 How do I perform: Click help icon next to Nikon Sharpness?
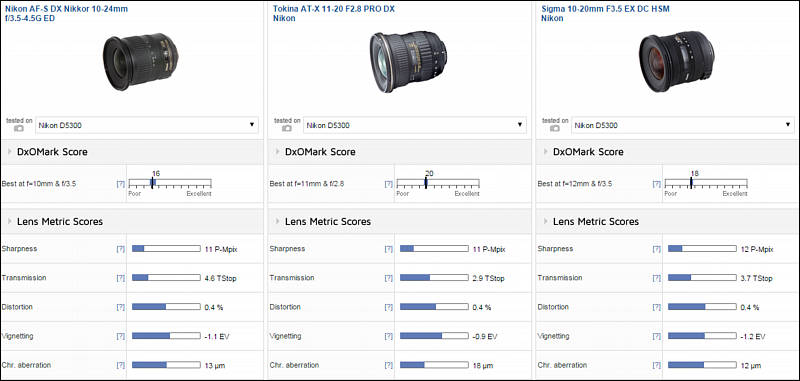pos(120,249)
